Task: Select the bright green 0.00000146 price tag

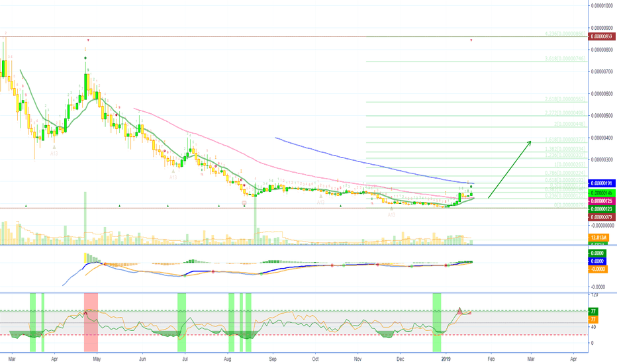Action: point(602,193)
